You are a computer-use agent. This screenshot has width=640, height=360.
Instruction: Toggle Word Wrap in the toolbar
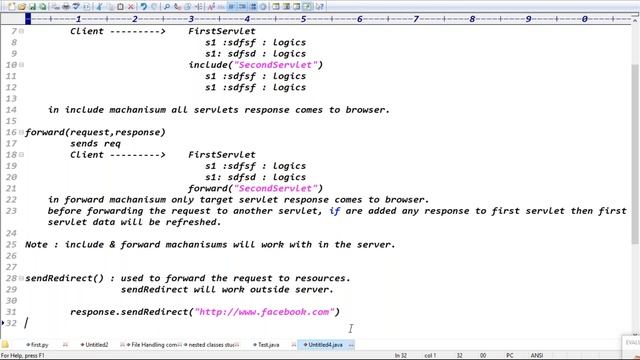tap(231, 7)
